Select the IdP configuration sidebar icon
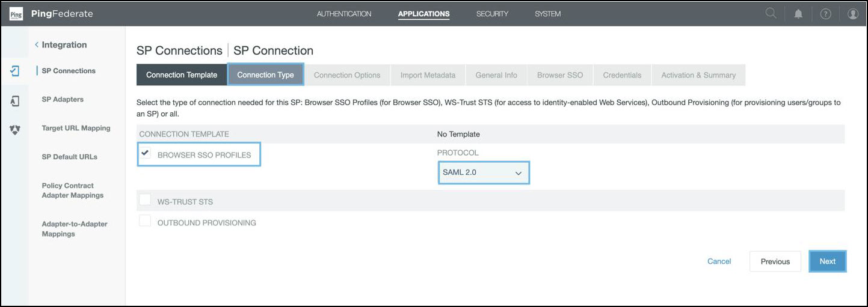The width and height of the screenshot is (868, 307). (x=15, y=102)
